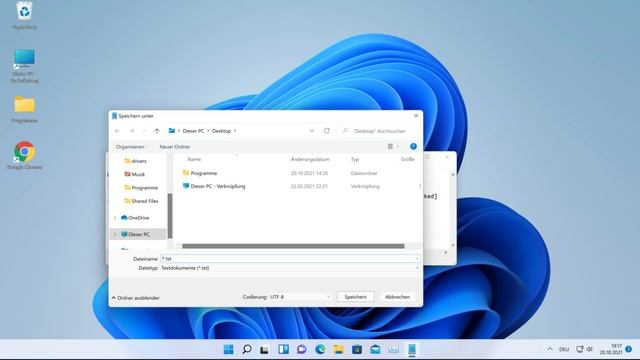Open Dateityp Textdokumente dropdown
The width and height of the screenshot is (640, 360).
(290, 268)
